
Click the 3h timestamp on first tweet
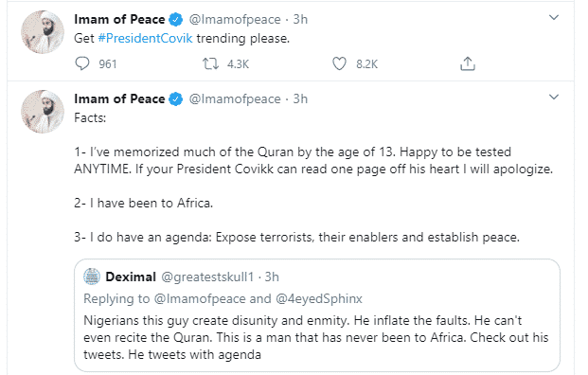pos(300,20)
